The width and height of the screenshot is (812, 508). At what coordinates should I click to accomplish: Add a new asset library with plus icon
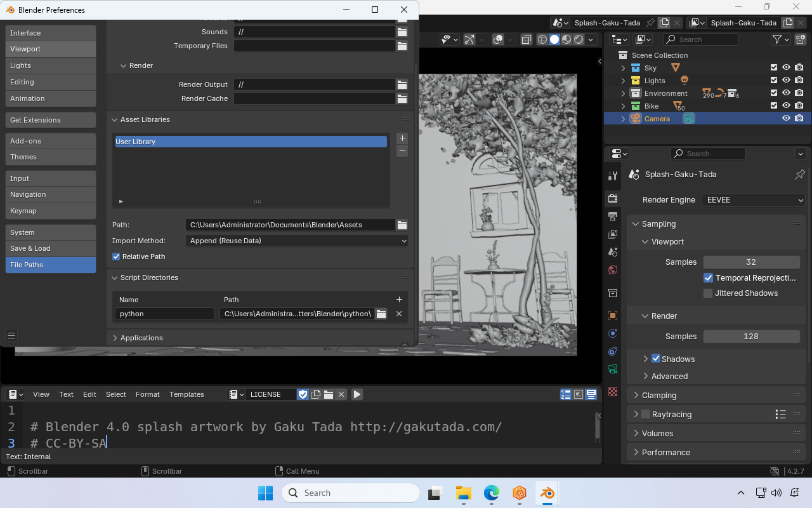point(402,138)
